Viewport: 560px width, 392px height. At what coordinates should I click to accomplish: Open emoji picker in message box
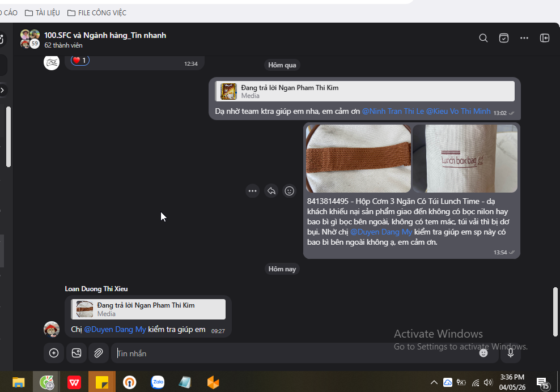tap(483, 353)
